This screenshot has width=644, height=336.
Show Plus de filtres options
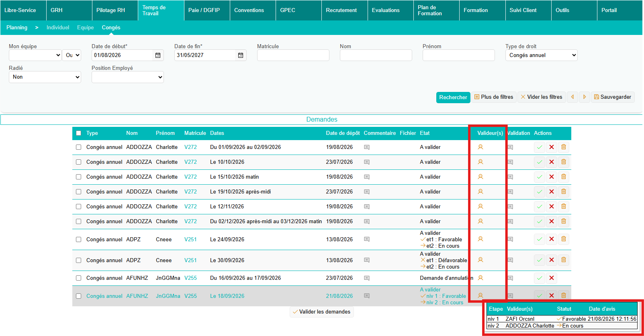pos(494,97)
